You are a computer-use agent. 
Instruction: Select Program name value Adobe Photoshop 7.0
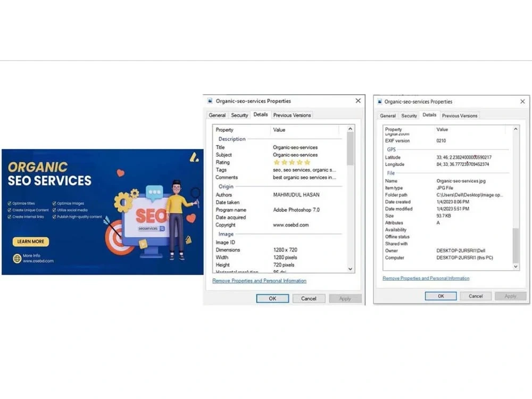(x=296, y=210)
